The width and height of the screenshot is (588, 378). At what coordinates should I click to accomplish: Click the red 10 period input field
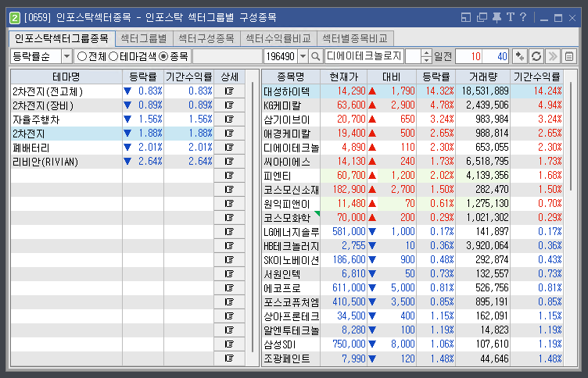(469, 56)
